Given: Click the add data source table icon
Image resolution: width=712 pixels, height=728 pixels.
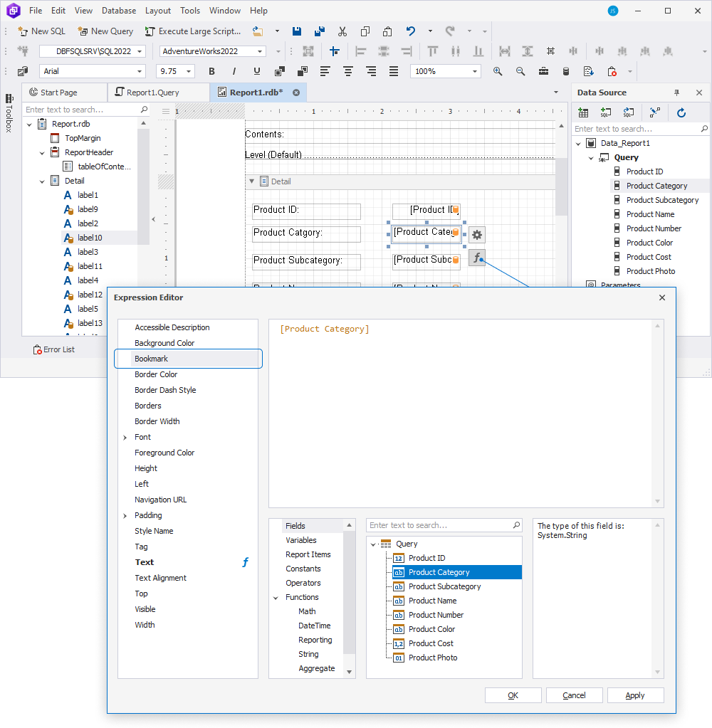Looking at the screenshot, I should pos(583,112).
